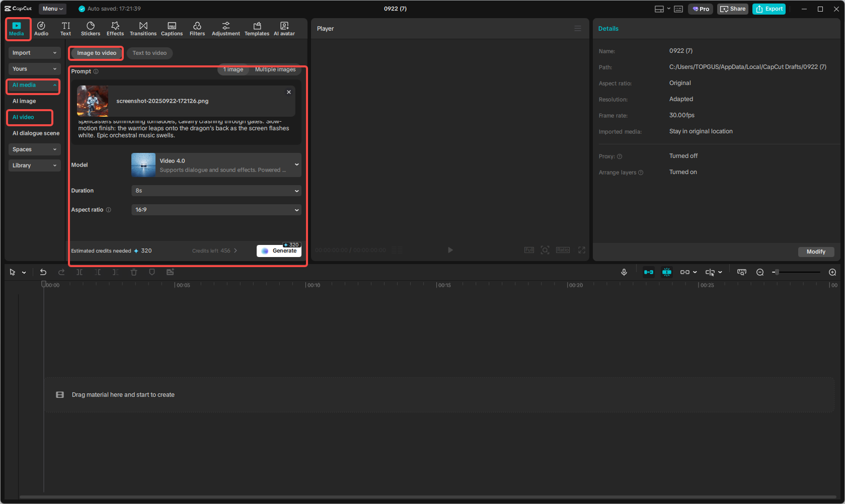Click the Modify button in Details
This screenshot has height=504, width=845.
tap(816, 251)
